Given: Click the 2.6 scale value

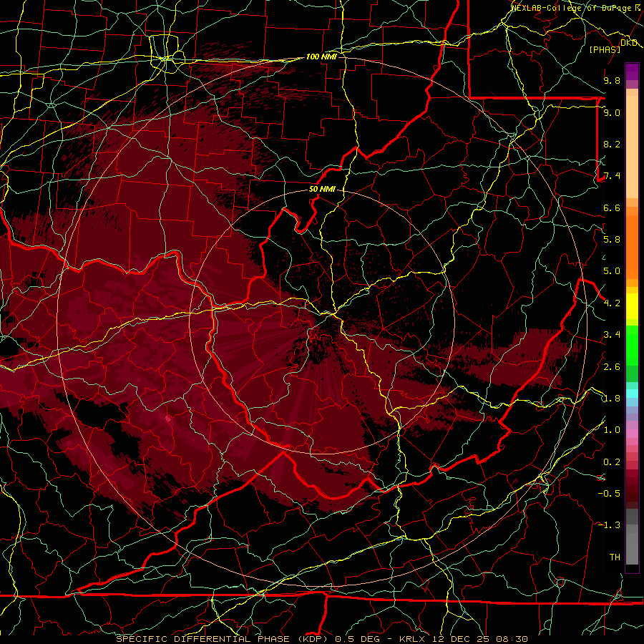Looking at the screenshot, I should [x=612, y=367].
